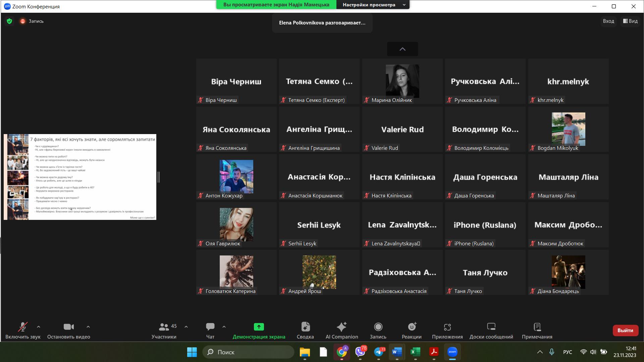The height and width of the screenshot is (362, 644).
Task: Toggle the Record (Запись) toolbar button
Action: (378, 330)
